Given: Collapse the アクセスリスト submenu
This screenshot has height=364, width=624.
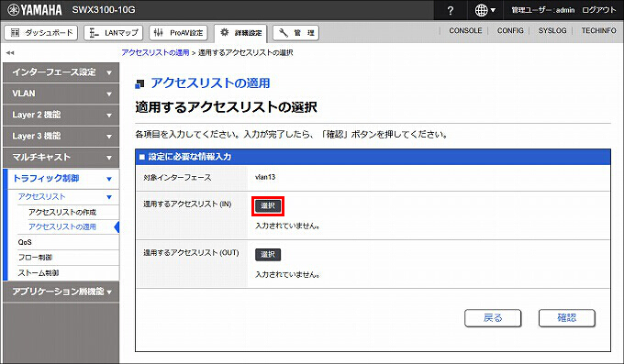Looking at the screenshot, I should [x=67, y=197].
